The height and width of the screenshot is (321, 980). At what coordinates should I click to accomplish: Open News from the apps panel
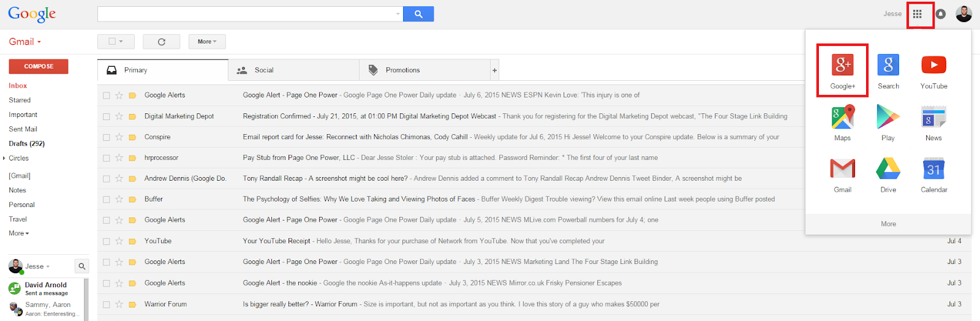933,123
